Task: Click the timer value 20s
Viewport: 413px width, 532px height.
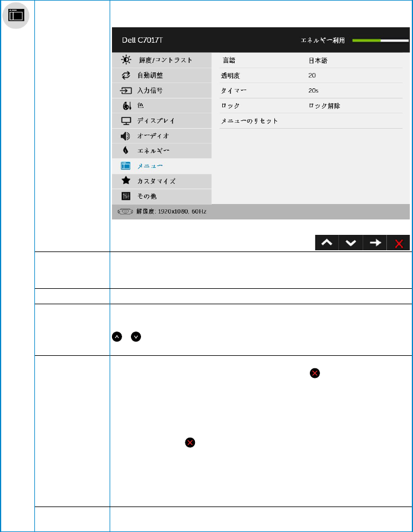Action: coord(313,91)
